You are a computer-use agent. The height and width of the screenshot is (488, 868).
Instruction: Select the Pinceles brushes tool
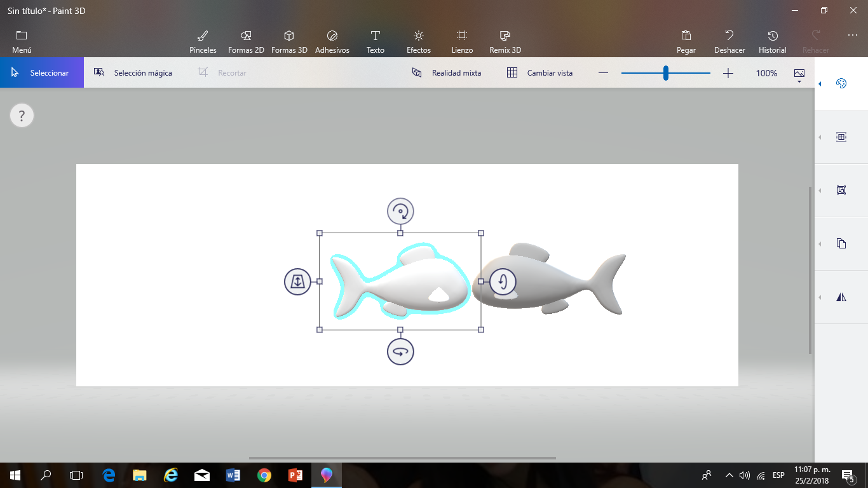(203, 42)
